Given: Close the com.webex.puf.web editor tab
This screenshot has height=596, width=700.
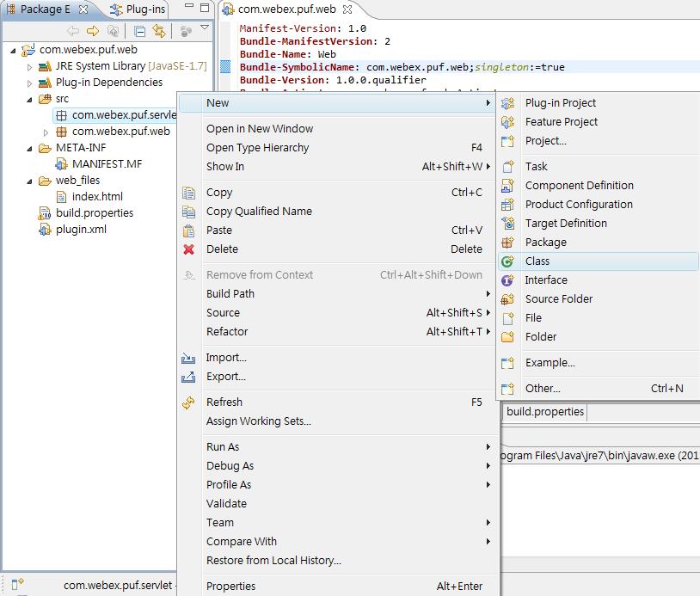Looking at the screenshot, I should pyautogui.click(x=347, y=9).
